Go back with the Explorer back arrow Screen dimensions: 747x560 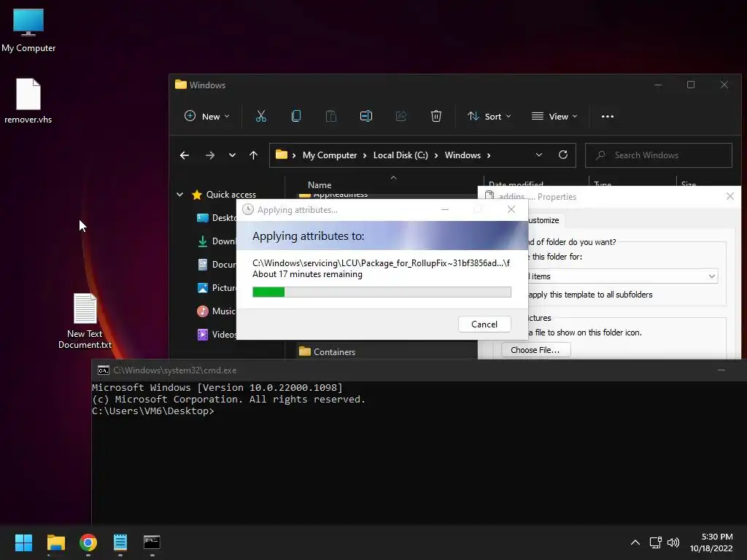185,155
